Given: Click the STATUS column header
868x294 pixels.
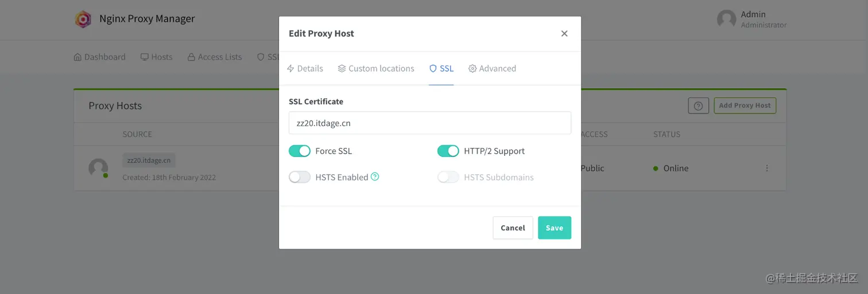Looking at the screenshot, I should tap(666, 134).
